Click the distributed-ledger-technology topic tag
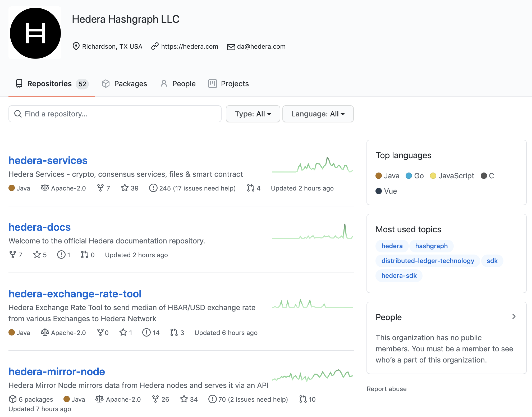 click(428, 261)
